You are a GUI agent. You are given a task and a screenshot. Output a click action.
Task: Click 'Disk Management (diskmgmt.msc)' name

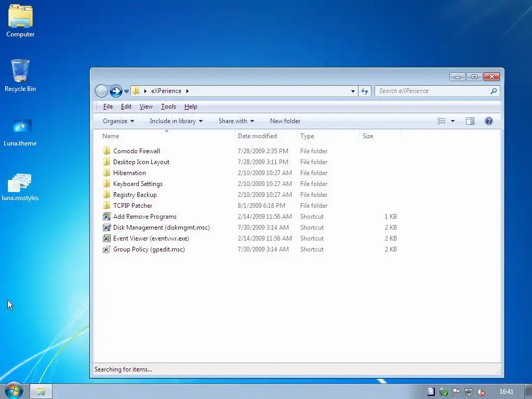click(x=162, y=228)
